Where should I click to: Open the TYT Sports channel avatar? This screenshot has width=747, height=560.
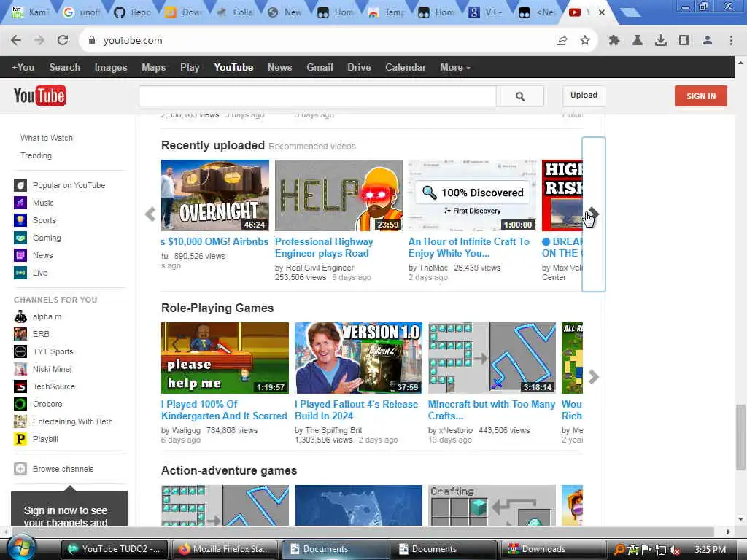click(20, 351)
